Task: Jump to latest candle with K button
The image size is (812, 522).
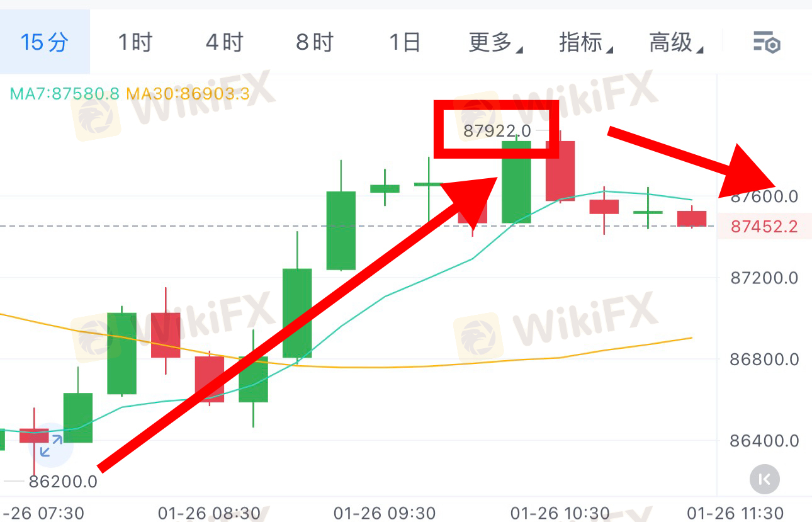Action: click(765, 480)
